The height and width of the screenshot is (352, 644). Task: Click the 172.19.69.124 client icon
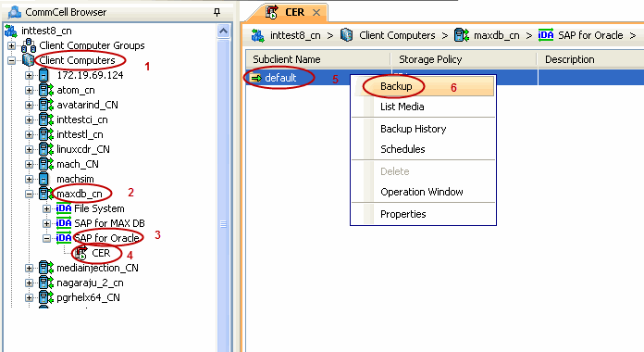pos(43,75)
